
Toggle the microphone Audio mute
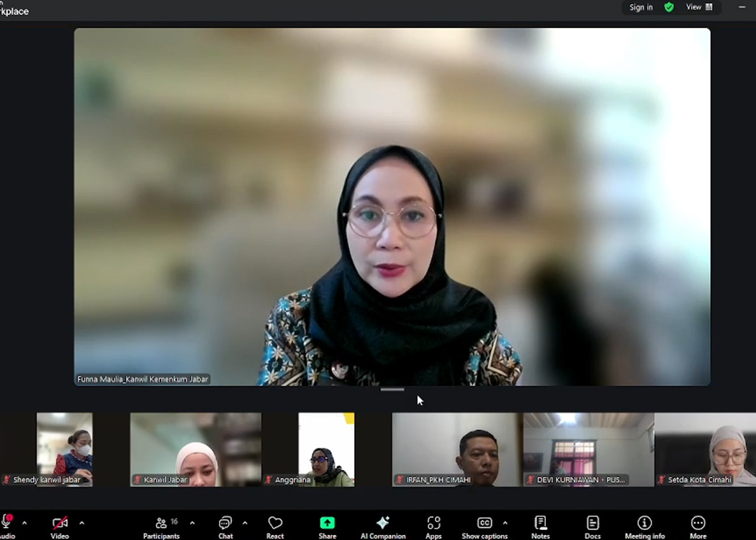(x=6, y=523)
